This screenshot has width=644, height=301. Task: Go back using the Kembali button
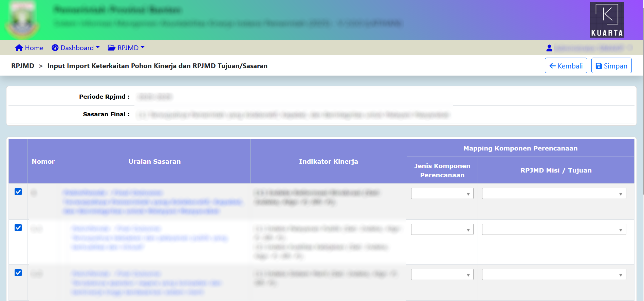point(566,66)
